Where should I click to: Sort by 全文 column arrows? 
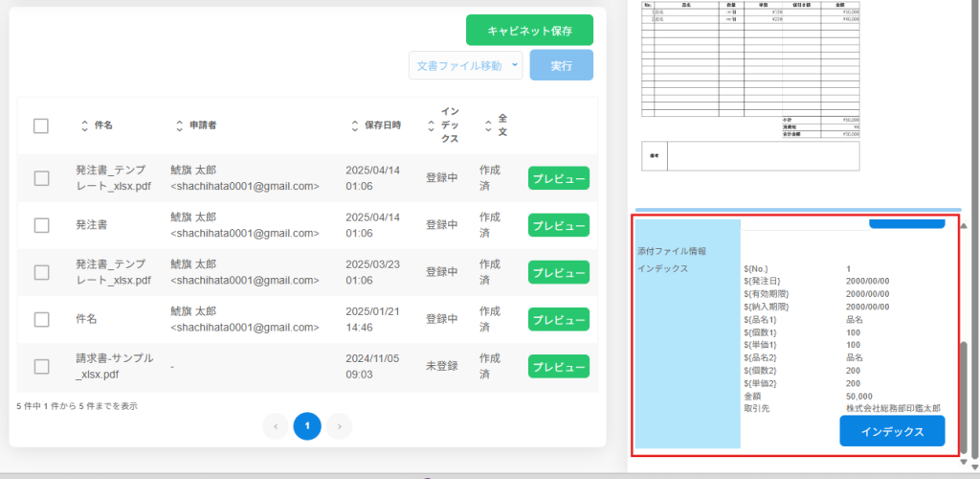tap(488, 125)
